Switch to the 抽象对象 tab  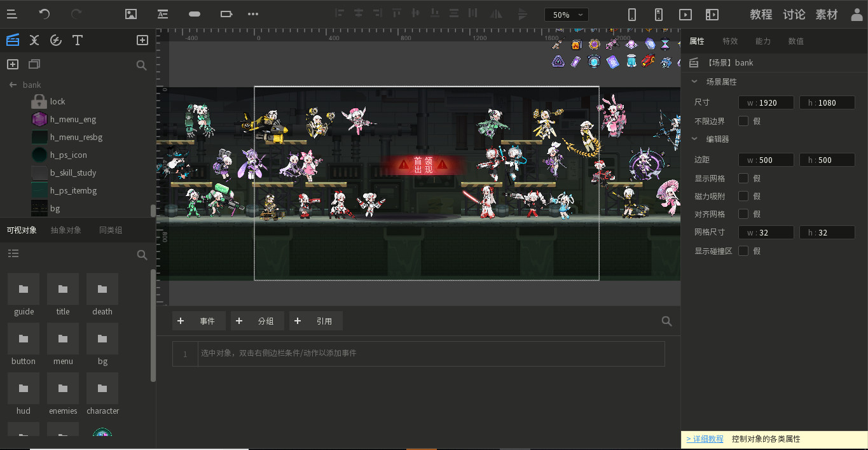click(65, 230)
